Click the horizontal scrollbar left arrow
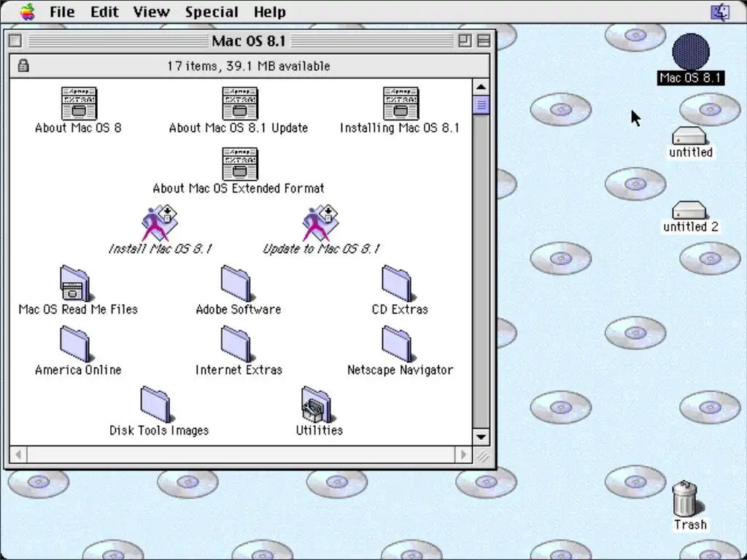This screenshot has width=747, height=560. (18, 454)
